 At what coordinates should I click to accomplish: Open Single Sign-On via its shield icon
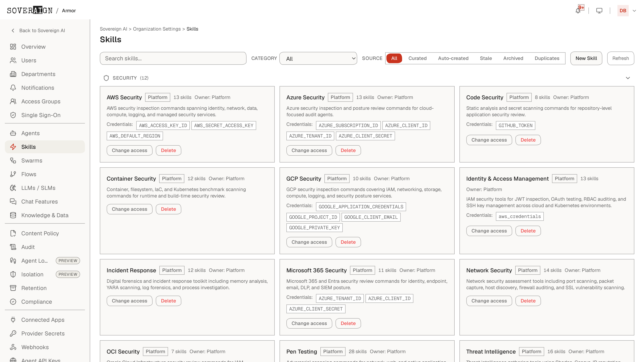tap(13, 115)
